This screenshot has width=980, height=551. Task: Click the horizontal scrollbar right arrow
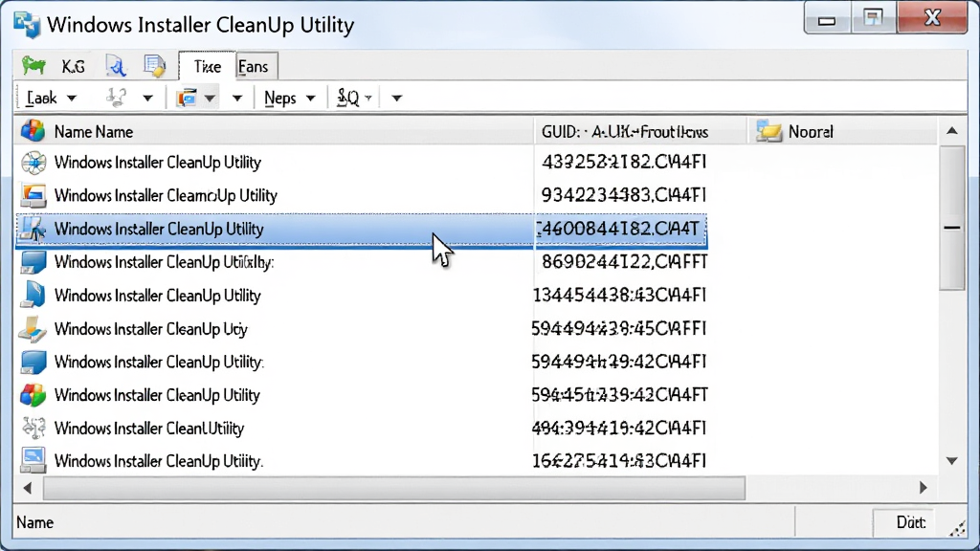(924, 488)
